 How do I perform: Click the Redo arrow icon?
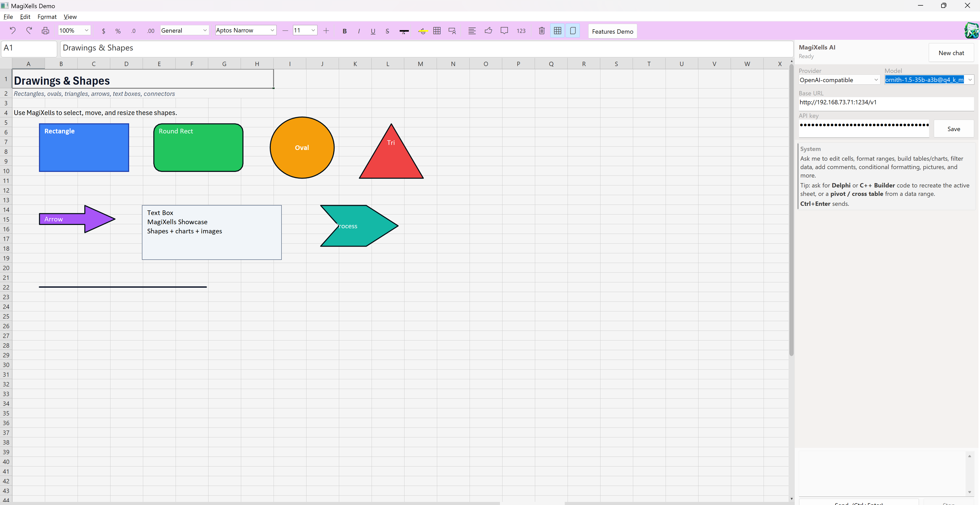point(29,30)
